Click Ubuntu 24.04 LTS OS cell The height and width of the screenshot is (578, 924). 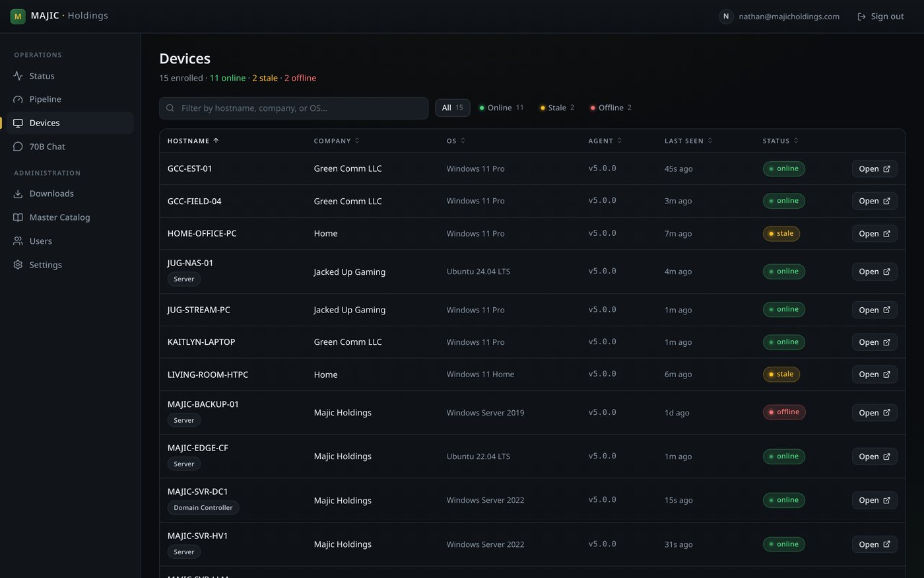pyautogui.click(x=478, y=271)
